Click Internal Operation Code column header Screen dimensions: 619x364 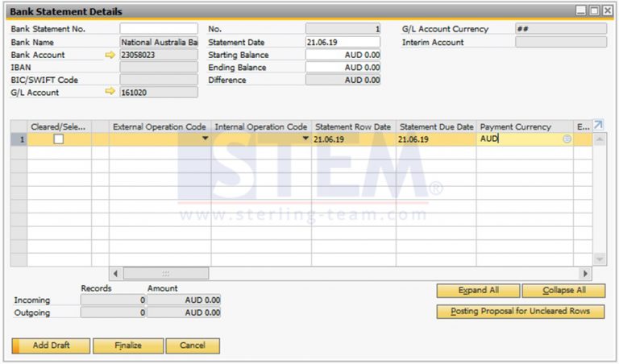pos(261,127)
